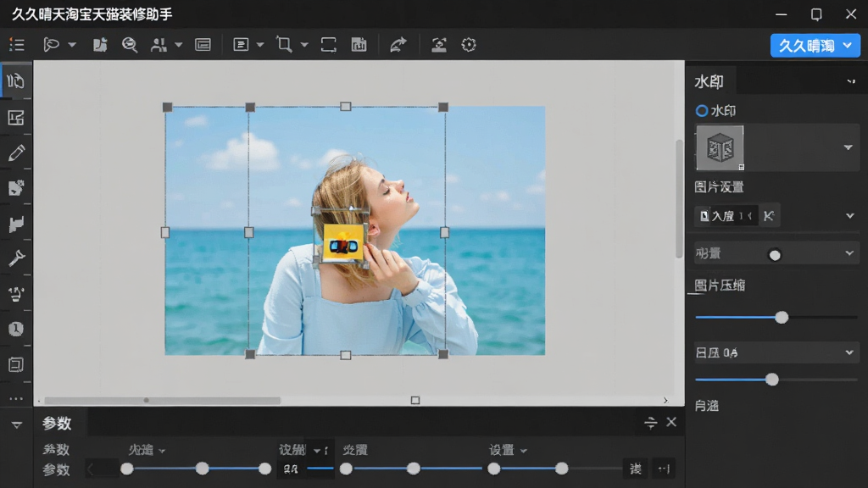Screen dimensions: 868x488
Task: Toggle the round knob in right panel
Action: [775, 255]
